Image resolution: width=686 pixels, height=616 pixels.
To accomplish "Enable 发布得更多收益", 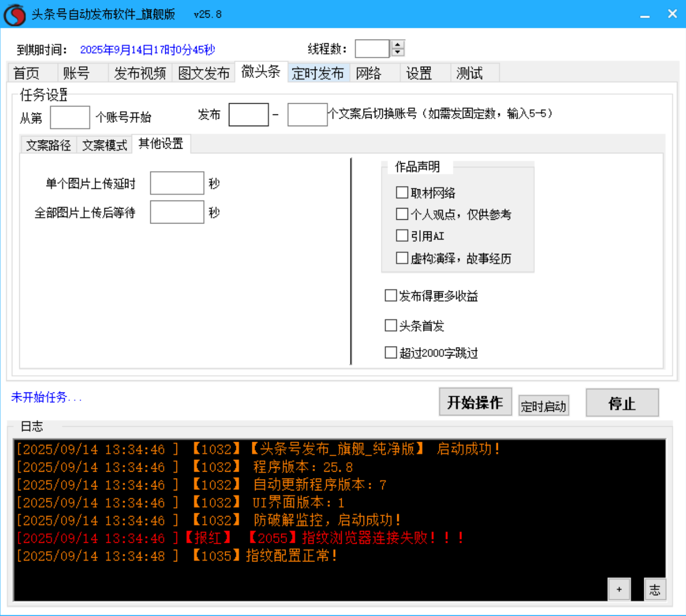I will pos(390,295).
